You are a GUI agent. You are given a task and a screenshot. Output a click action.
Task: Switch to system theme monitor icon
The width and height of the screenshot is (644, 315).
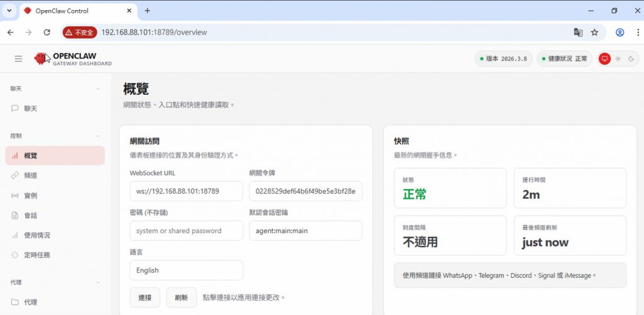tap(604, 58)
